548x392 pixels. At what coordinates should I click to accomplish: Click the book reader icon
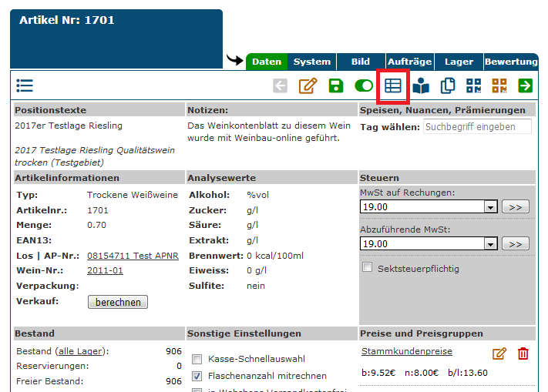[x=421, y=85]
